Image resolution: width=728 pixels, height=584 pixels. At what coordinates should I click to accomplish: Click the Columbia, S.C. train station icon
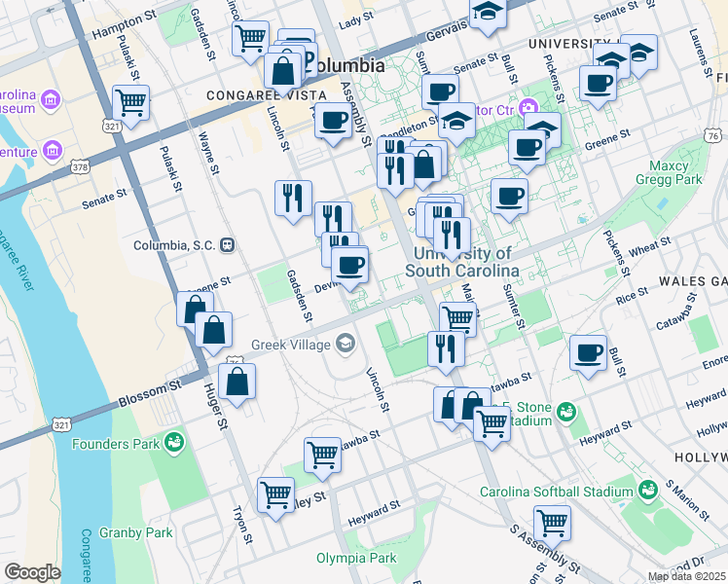point(228,244)
